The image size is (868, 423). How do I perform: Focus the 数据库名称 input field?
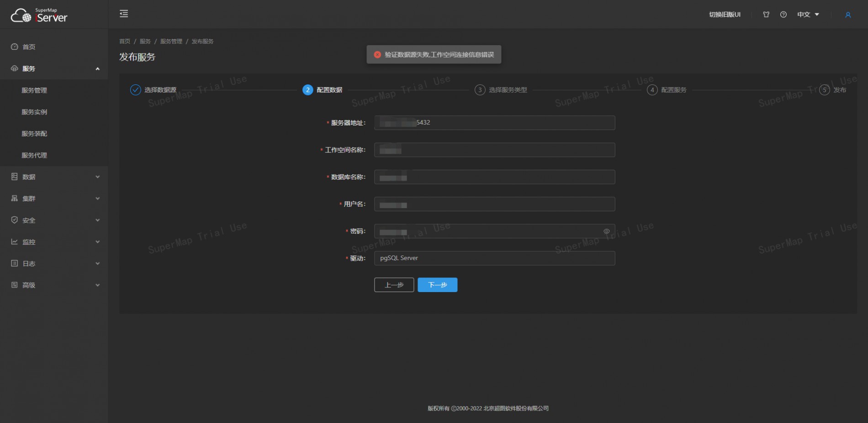pos(495,177)
